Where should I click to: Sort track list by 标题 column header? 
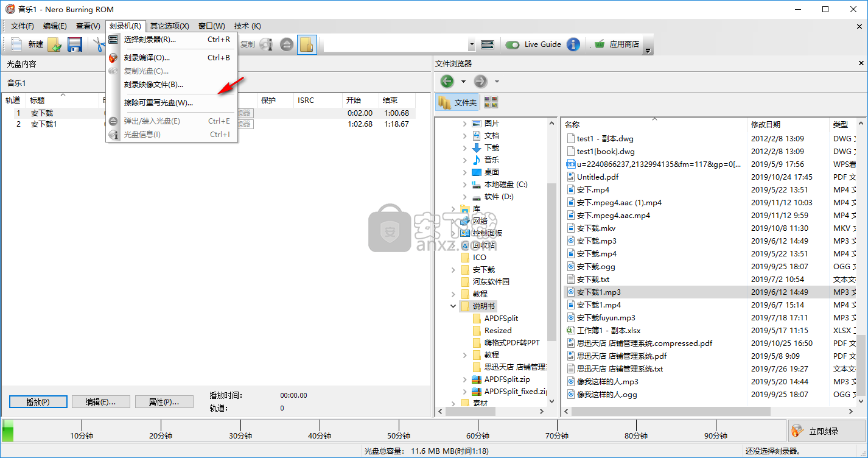(63, 100)
